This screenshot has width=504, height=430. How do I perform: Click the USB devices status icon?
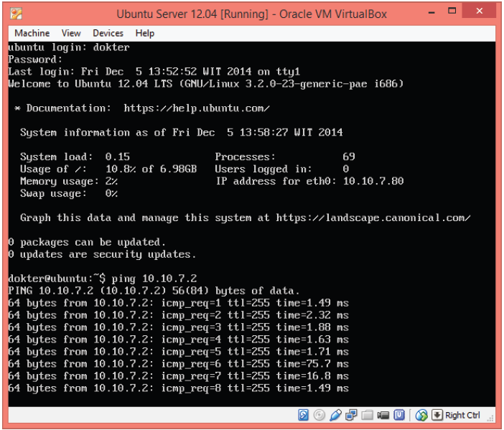click(x=335, y=415)
